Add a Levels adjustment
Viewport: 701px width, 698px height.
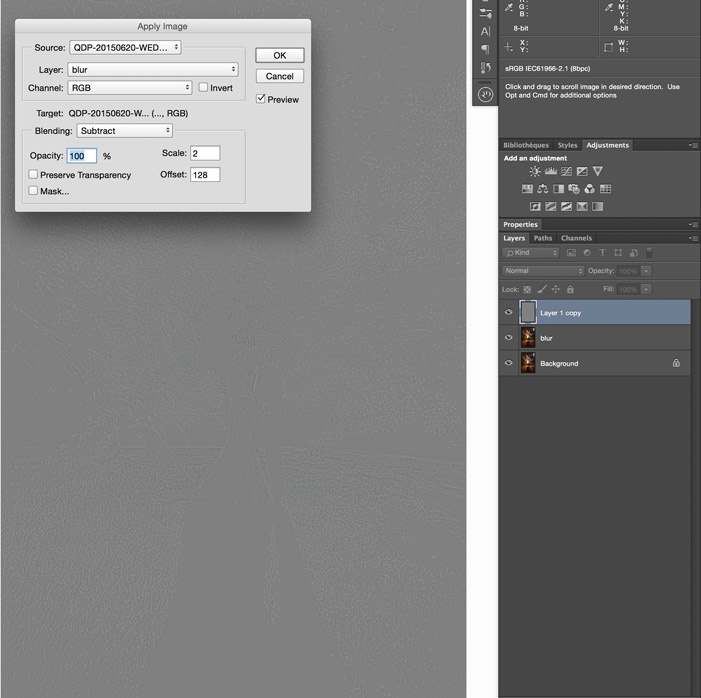point(550,172)
